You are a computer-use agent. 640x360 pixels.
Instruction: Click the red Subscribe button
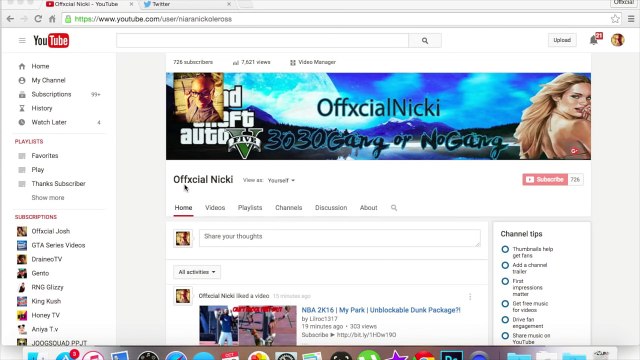(x=545, y=180)
